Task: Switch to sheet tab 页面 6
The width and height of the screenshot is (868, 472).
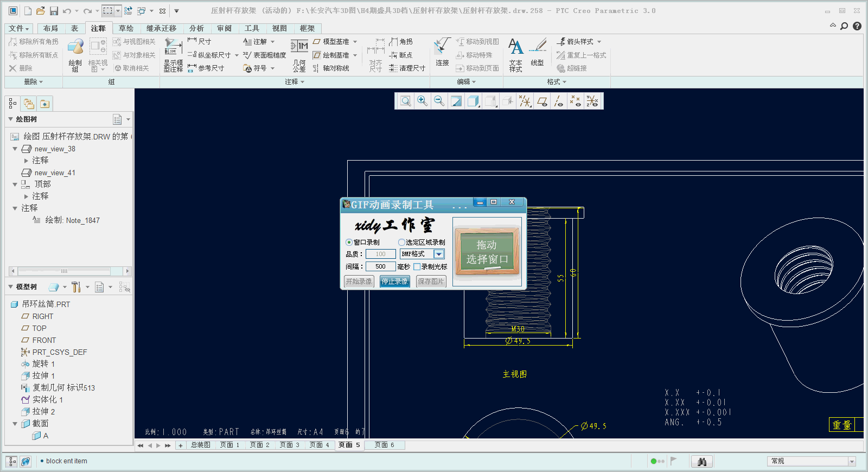Action: click(x=384, y=445)
